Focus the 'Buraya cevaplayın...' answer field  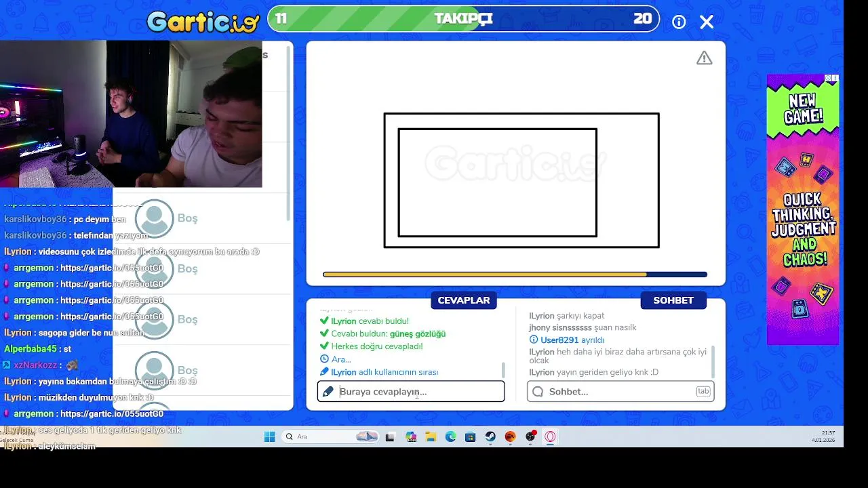[x=411, y=392]
